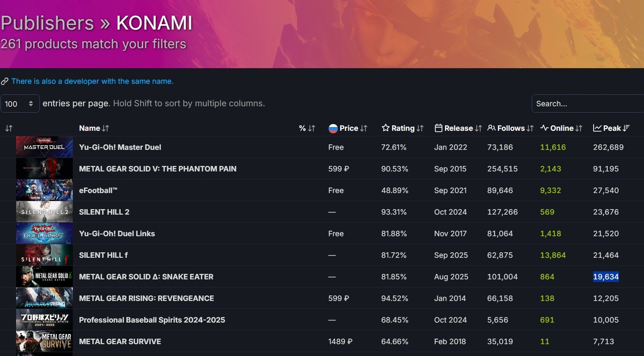The height and width of the screenshot is (356, 644).
Task: Open METAL GEAR SOLID V: THE PHANTOM PAIN link
Action: (x=158, y=168)
